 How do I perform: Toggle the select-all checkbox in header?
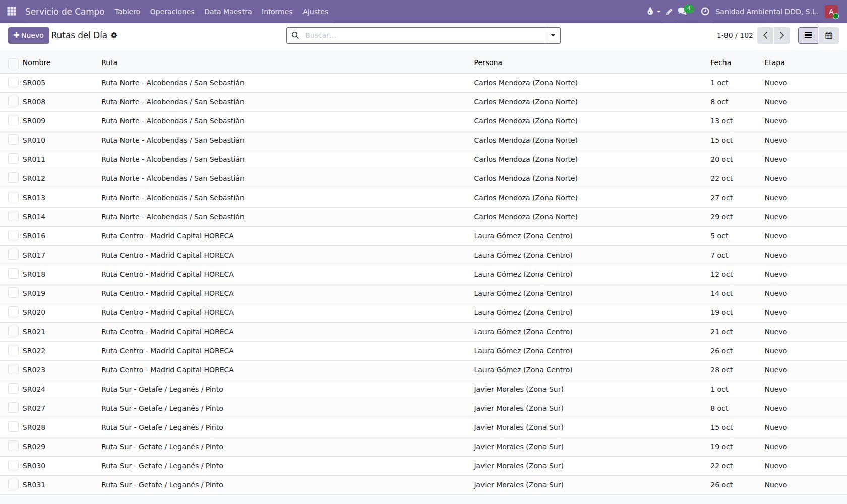[13, 63]
